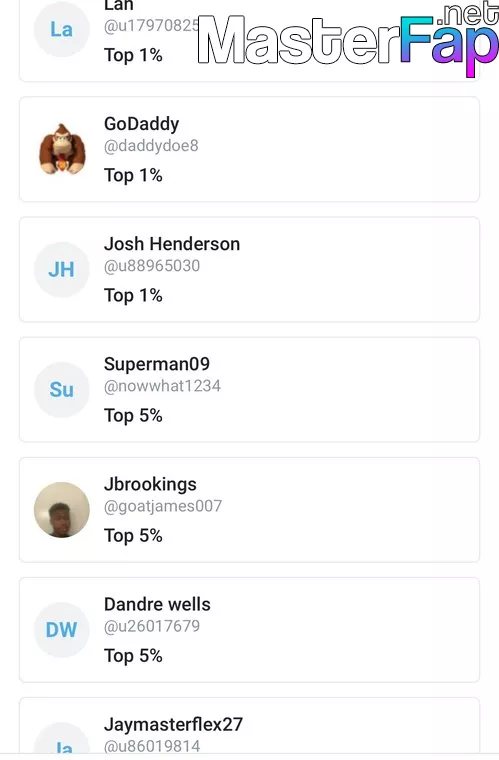The image size is (499, 760).
Task: Click the @goatjames007 handle
Action: [163, 506]
